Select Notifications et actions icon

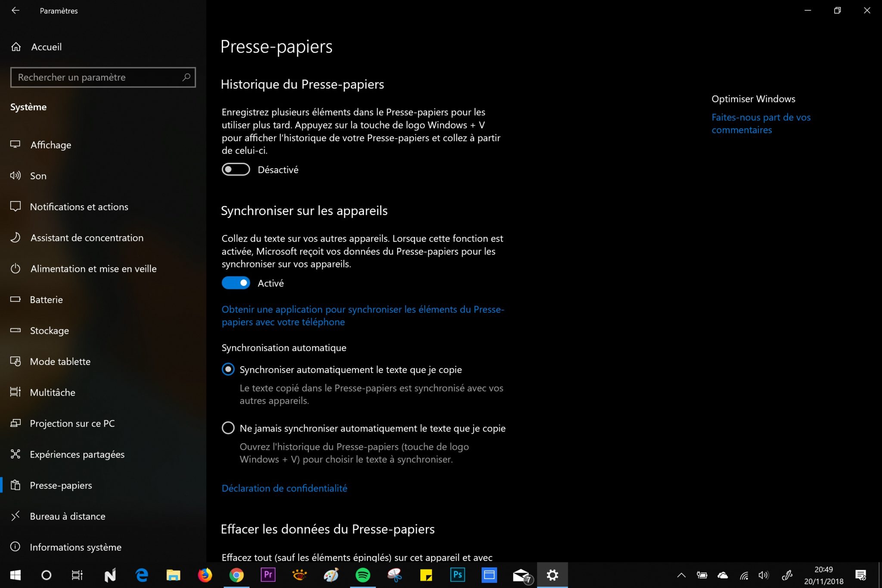[16, 207]
